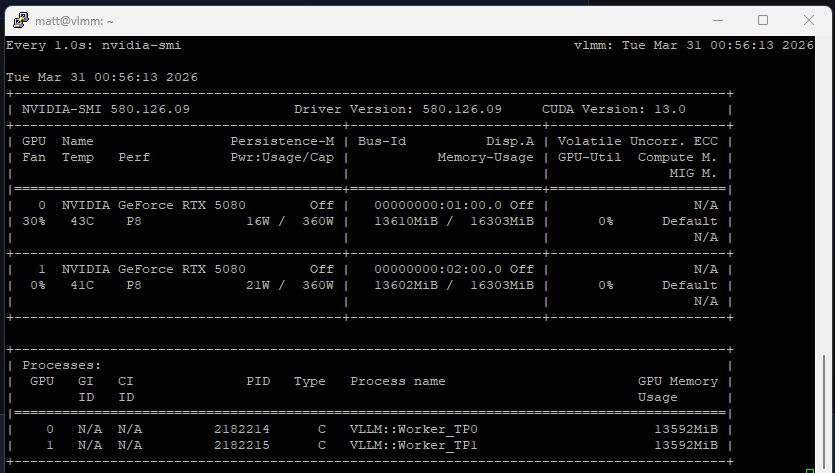Minimize the matt@vlmm terminal window
835x473 pixels.
(718, 20)
